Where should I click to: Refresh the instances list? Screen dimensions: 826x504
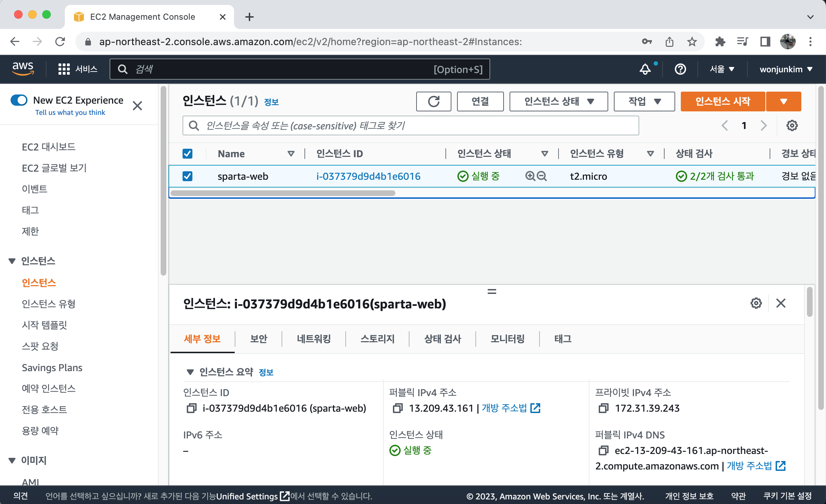point(433,102)
